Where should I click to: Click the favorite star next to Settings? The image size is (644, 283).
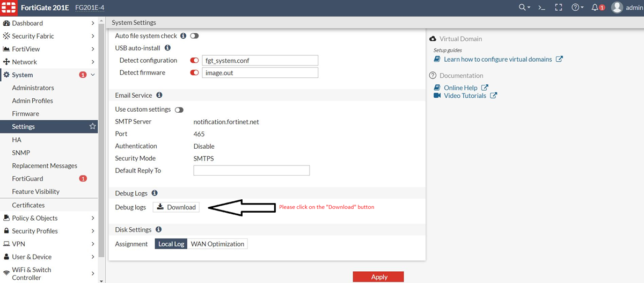[x=92, y=127]
